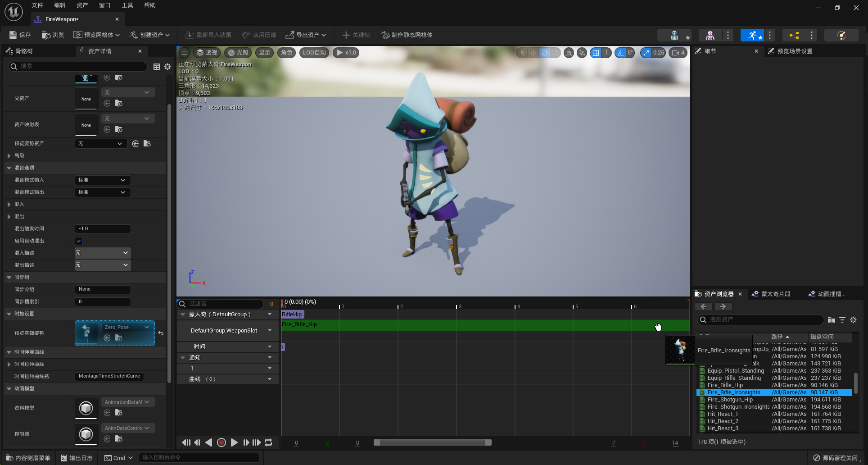Collapse the sync group section
Screen dimensions: 868x465
coord(9,278)
